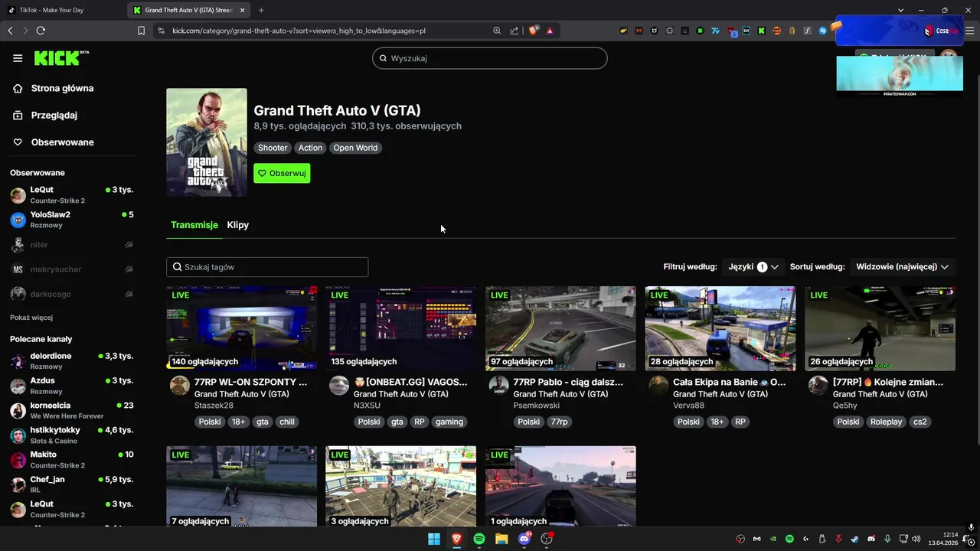The width and height of the screenshot is (980, 551).
Task: Open stream thumbnail with 3 oglądających
Action: point(401,486)
